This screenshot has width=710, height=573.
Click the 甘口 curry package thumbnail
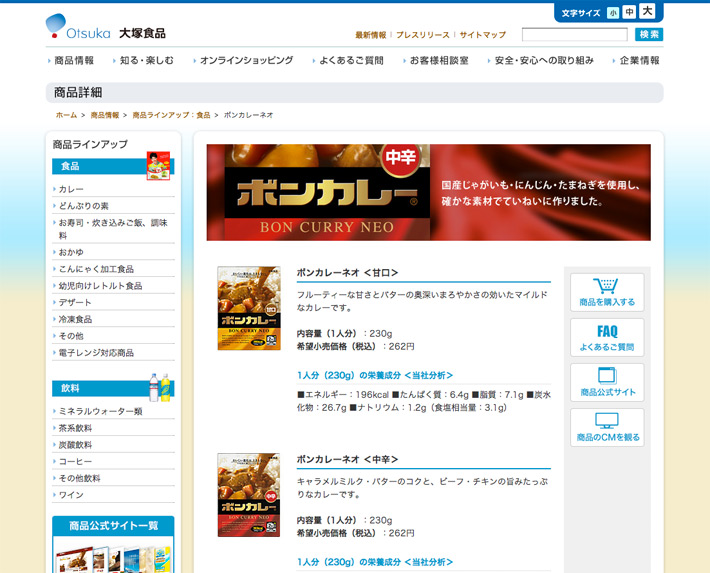[x=249, y=308]
